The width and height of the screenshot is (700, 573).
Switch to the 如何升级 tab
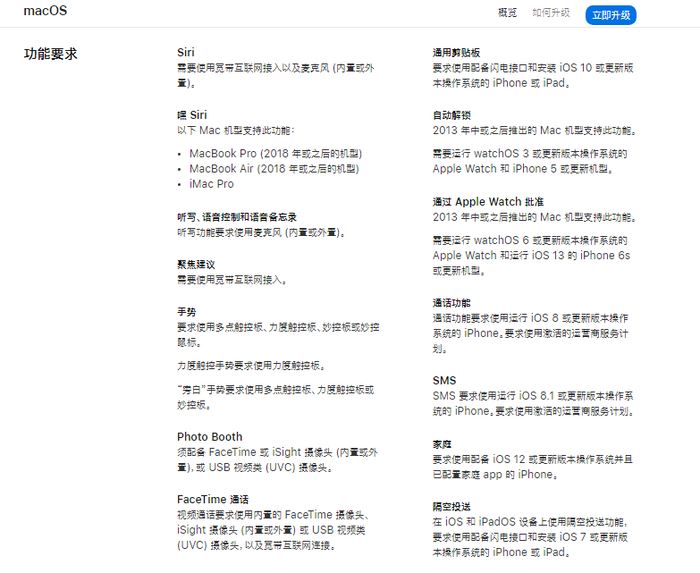click(x=551, y=13)
